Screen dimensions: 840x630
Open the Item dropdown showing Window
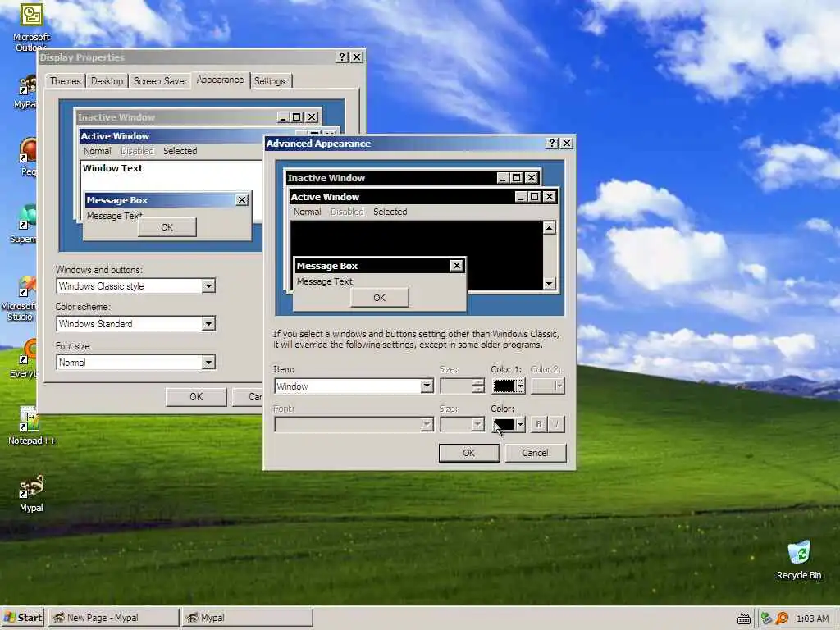click(x=427, y=386)
